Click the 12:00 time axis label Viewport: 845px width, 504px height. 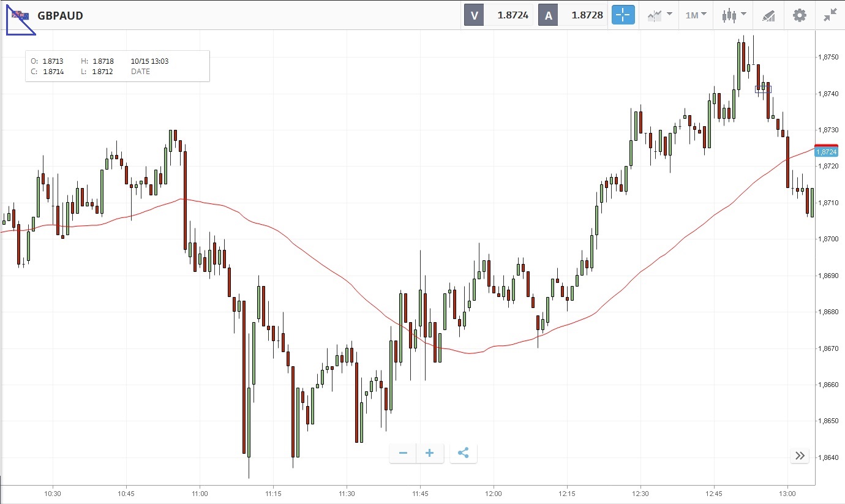click(493, 493)
